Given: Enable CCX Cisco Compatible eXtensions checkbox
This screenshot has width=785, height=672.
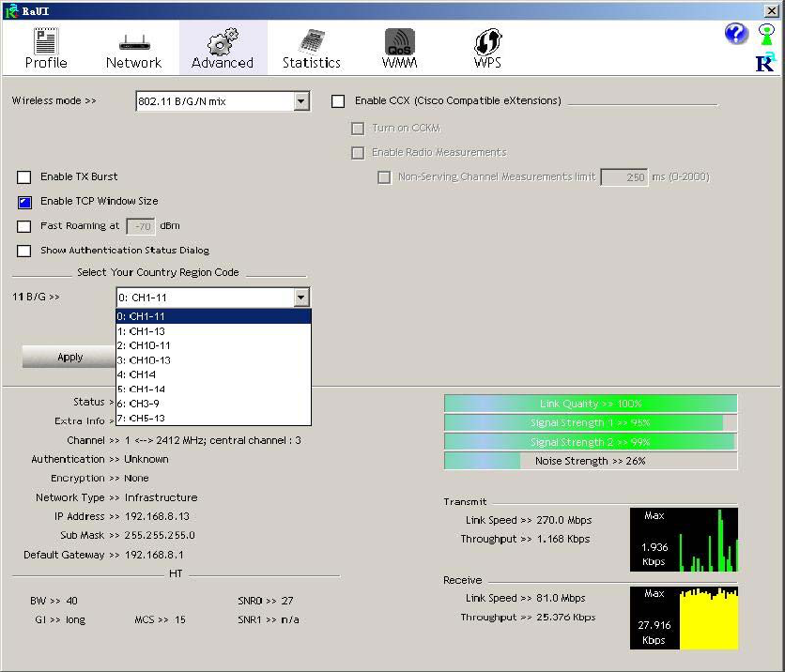Looking at the screenshot, I should coord(338,101).
